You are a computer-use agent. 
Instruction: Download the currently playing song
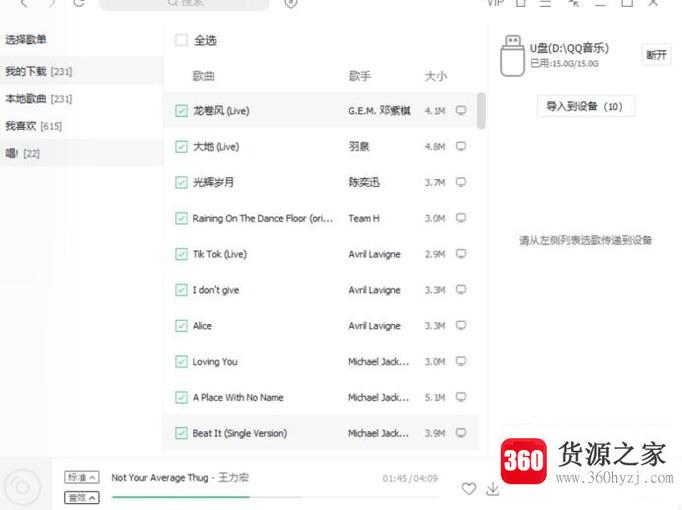pos(492,489)
